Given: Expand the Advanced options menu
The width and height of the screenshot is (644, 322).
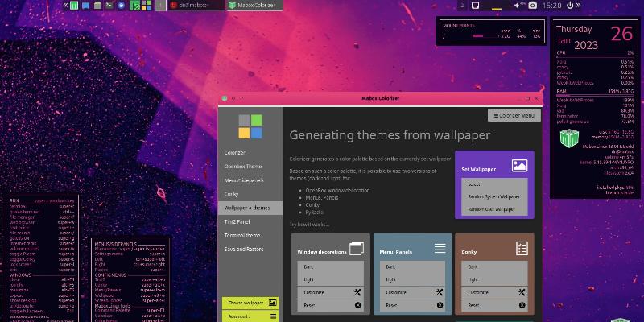Looking at the screenshot, I should pyautogui.click(x=250, y=316).
